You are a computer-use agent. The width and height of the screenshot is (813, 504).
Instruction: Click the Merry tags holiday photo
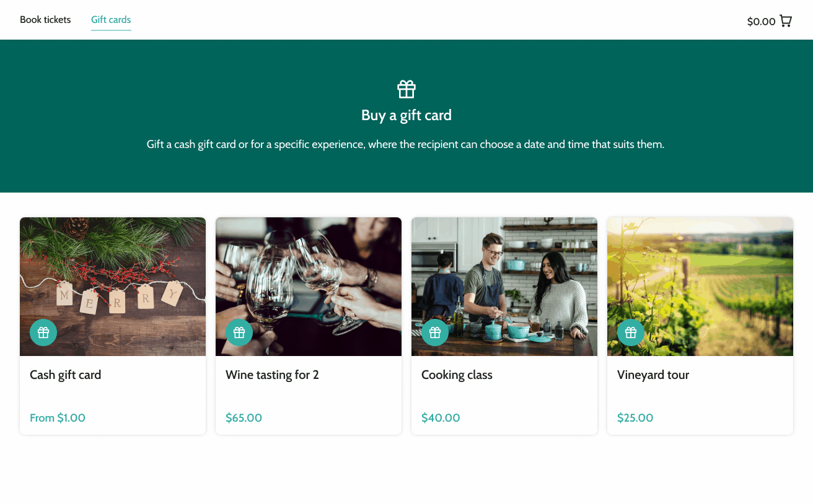point(113,272)
